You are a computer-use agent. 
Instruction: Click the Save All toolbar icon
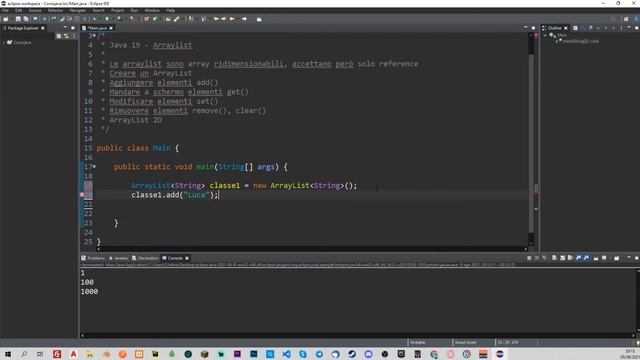(x=26, y=19)
